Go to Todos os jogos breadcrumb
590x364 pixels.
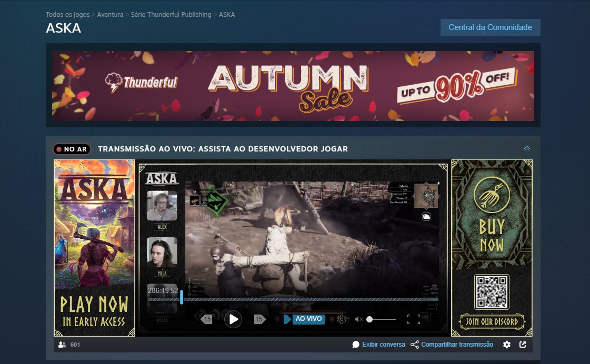pyautogui.click(x=68, y=14)
